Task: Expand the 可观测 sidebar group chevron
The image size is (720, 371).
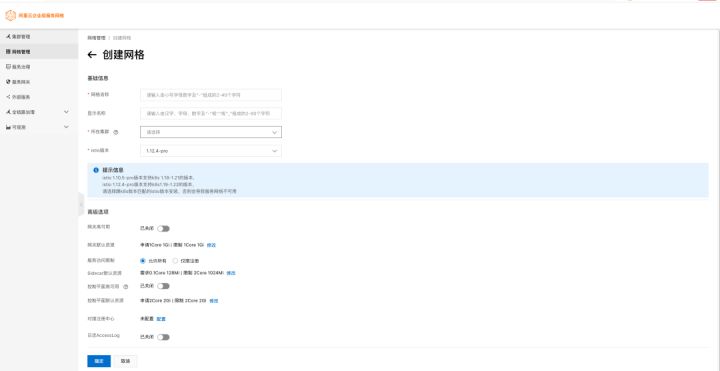Action: point(66,127)
